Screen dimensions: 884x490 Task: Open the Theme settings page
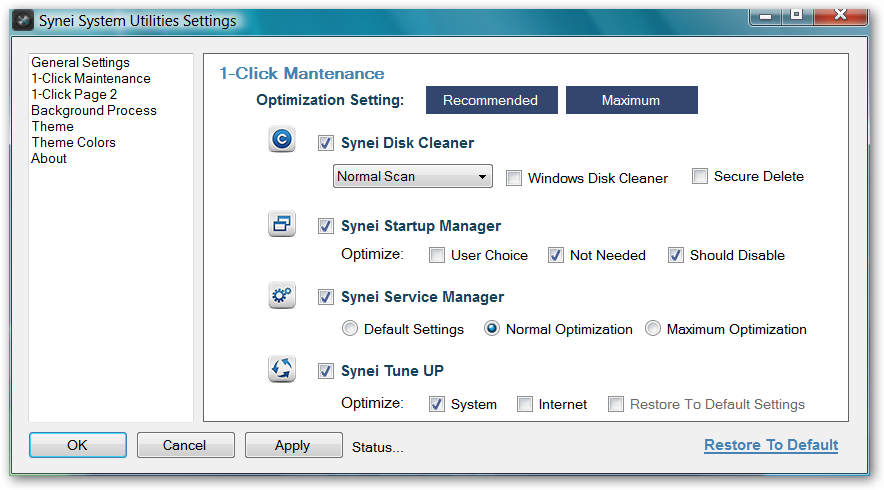click(52, 126)
